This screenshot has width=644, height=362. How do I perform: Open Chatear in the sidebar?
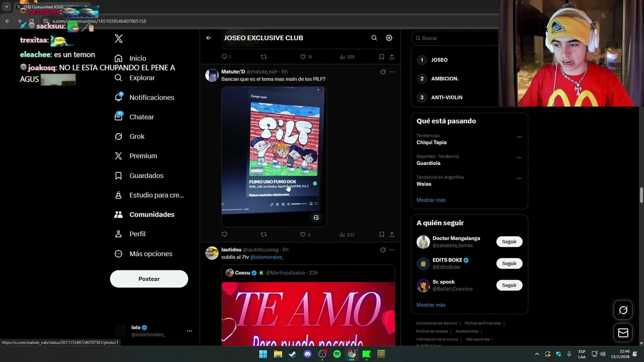134,117
